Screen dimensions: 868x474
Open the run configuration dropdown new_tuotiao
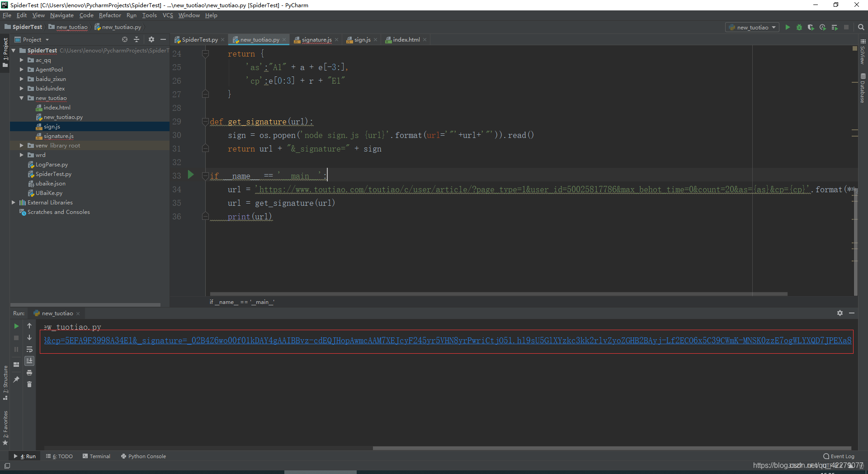coord(752,27)
